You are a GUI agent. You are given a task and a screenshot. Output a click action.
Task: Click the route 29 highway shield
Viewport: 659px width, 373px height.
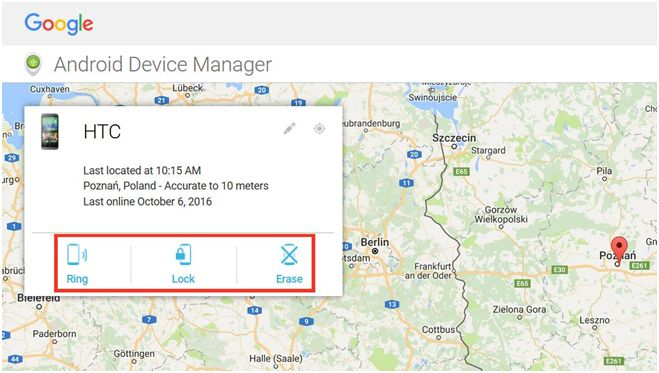tap(11, 158)
